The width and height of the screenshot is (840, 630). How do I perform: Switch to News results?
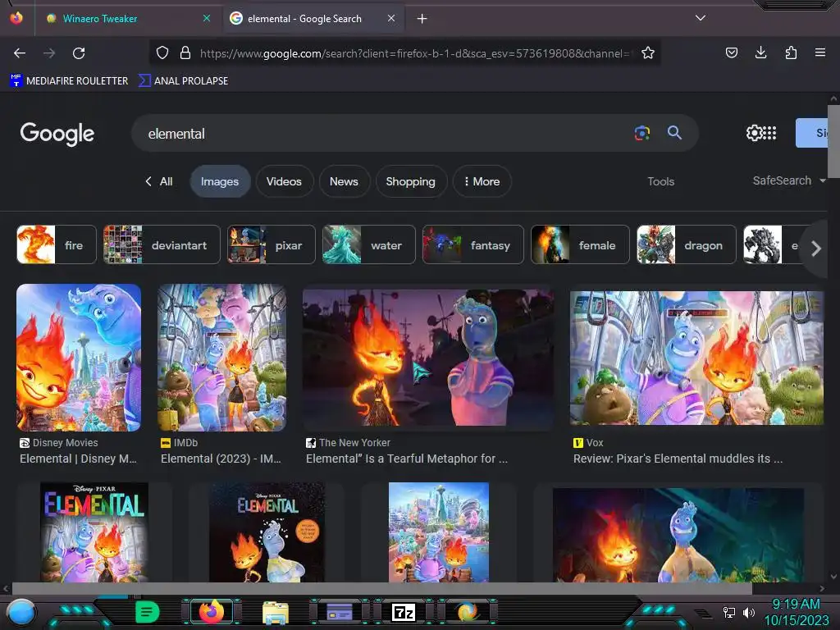click(344, 181)
